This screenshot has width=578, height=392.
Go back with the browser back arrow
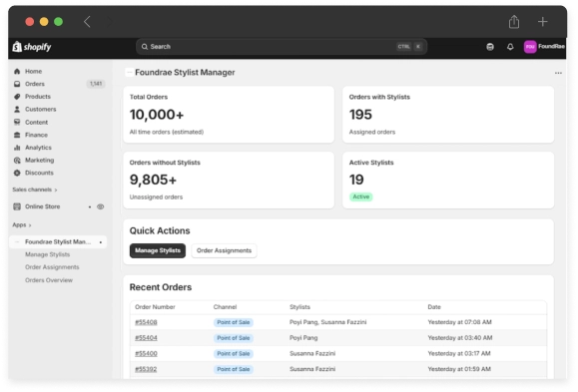(87, 22)
